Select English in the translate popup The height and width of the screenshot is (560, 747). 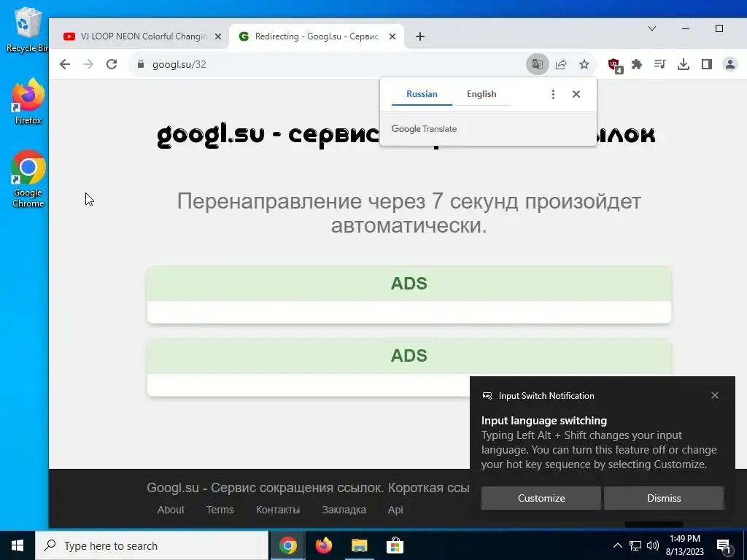481,94
